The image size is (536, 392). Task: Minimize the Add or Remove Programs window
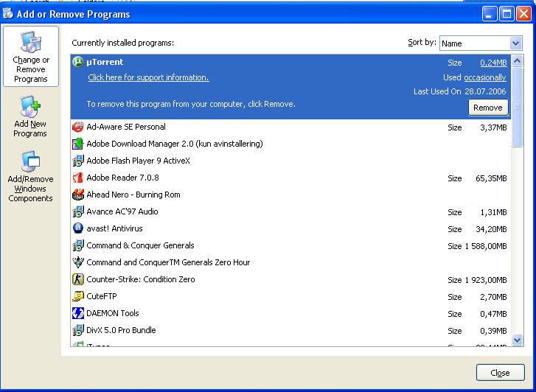(x=490, y=14)
